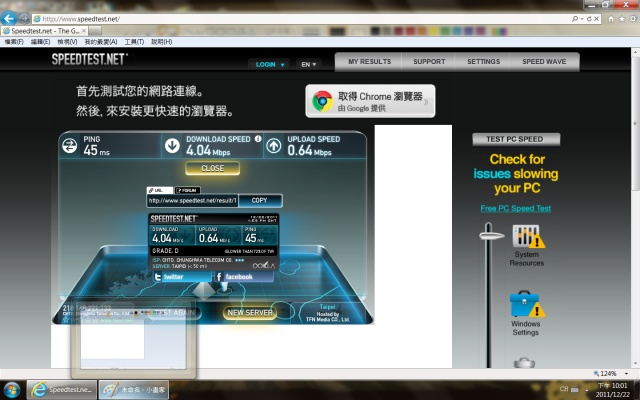Click the download speed arrow icon

click(172, 146)
